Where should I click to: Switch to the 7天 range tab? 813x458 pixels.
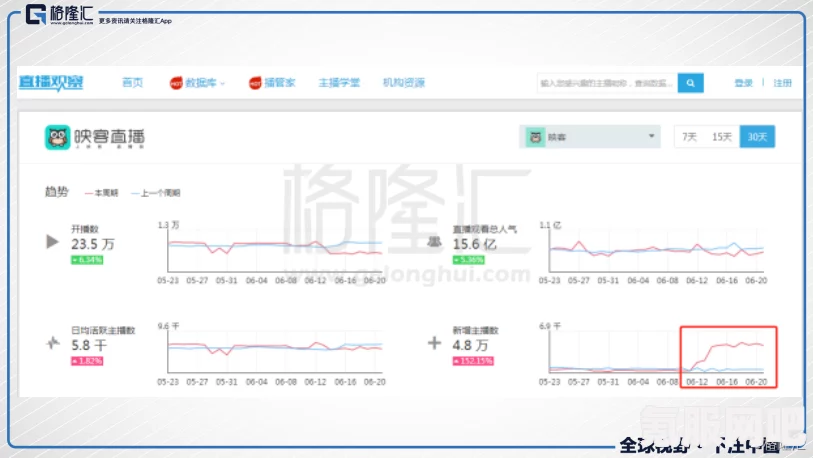point(689,137)
